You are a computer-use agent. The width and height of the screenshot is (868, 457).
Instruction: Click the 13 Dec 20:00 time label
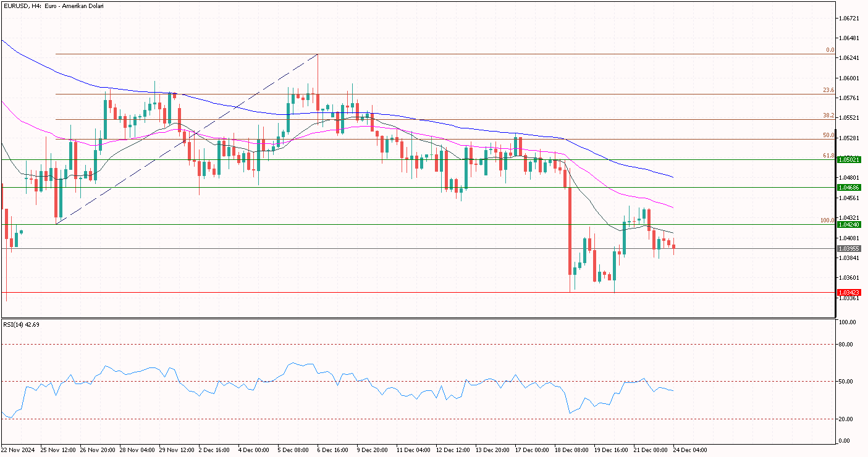pos(492,450)
